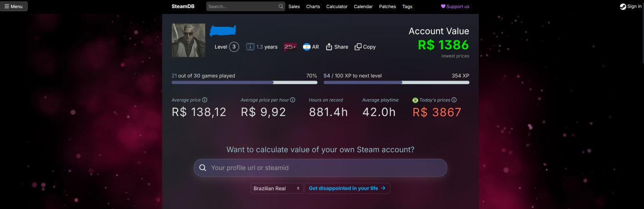
Task: Click the level 3 badge circle
Action: pyautogui.click(x=234, y=47)
